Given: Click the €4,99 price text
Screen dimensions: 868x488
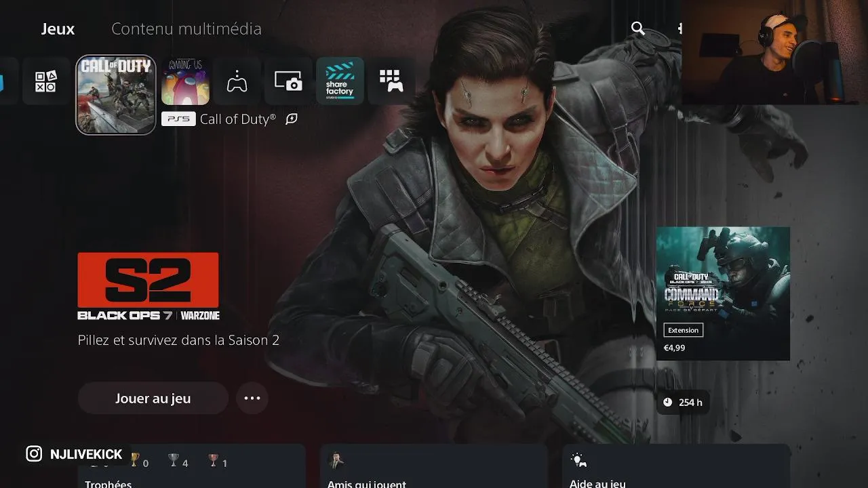Looking at the screenshot, I should (x=674, y=348).
